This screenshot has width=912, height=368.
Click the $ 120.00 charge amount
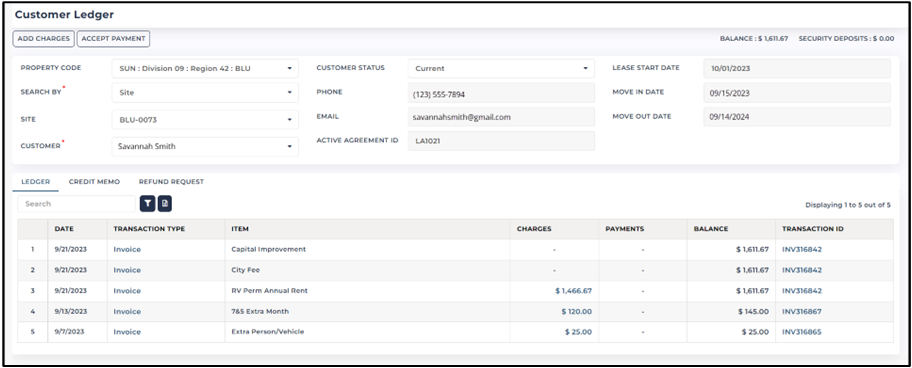[576, 312]
